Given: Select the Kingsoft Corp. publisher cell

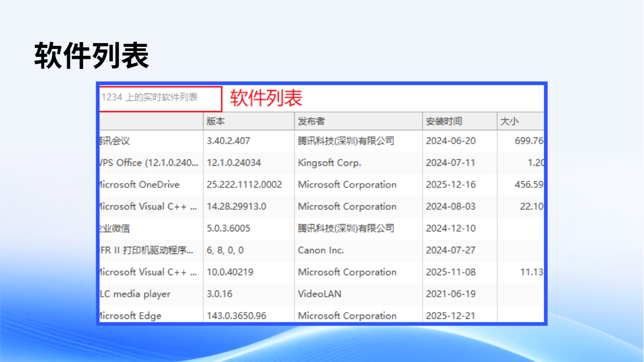Looking at the screenshot, I should [329, 163].
